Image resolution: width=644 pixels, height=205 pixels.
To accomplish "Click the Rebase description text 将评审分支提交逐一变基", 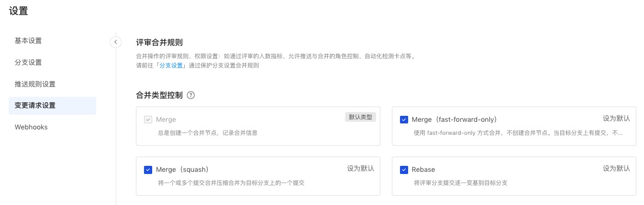I will tap(461, 183).
